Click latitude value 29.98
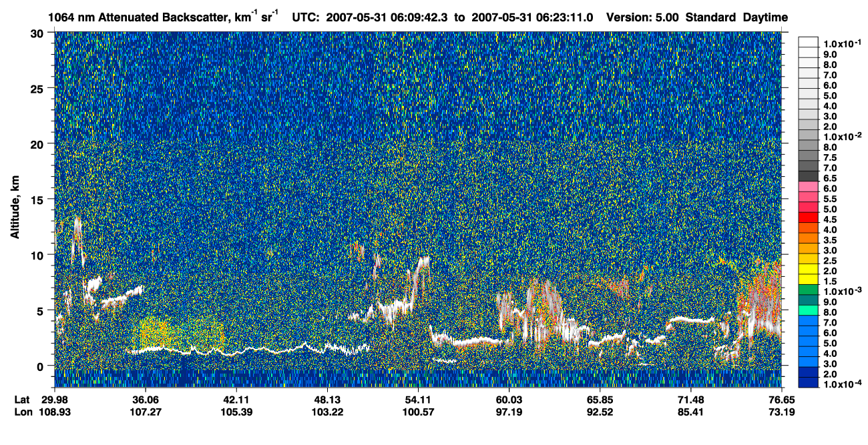 coord(55,400)
